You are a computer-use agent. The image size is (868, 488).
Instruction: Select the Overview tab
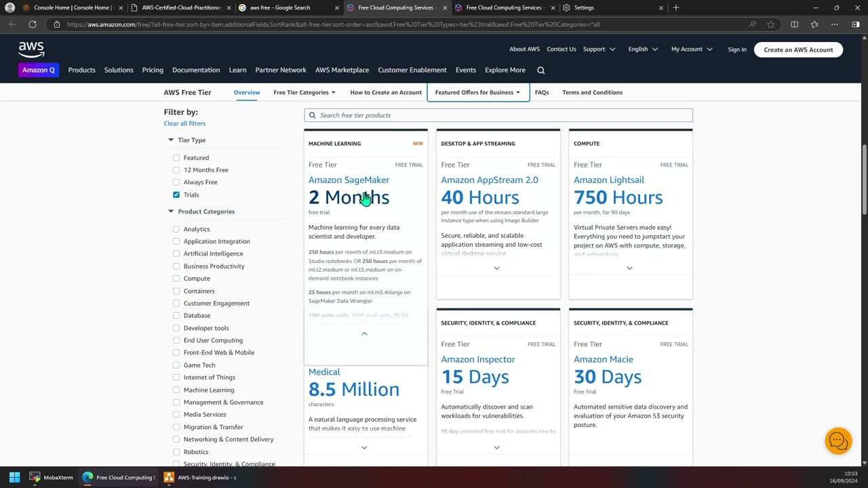[x=247, y=92]
